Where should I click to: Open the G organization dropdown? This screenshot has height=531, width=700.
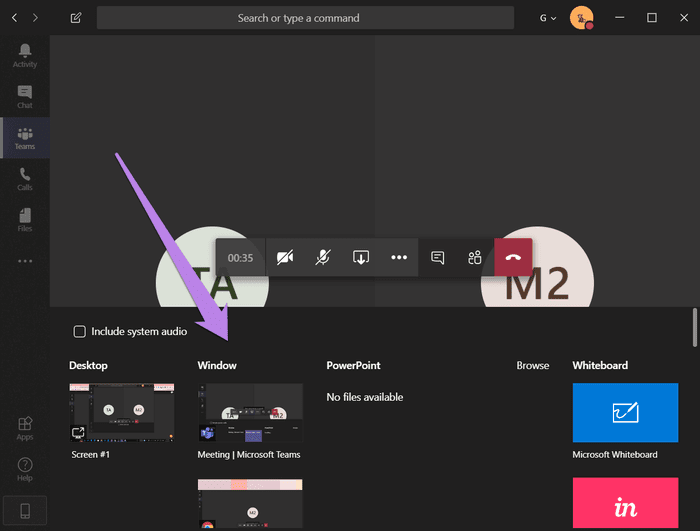[548, 18]
